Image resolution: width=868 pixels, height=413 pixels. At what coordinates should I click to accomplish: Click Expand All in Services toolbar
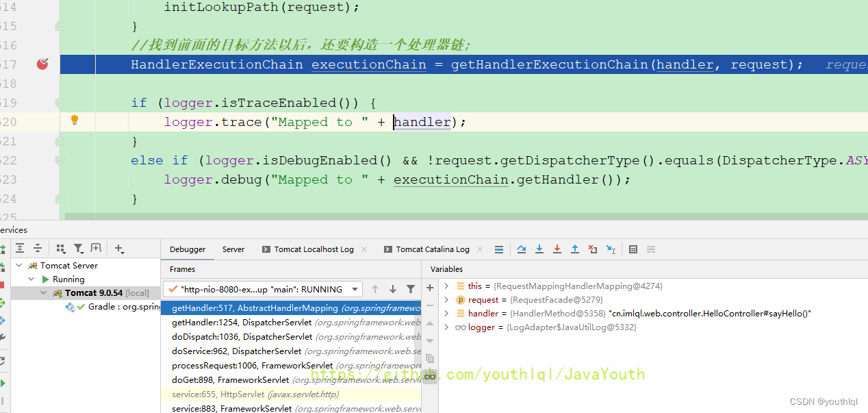pyautogui.click(x=21, y=249)
